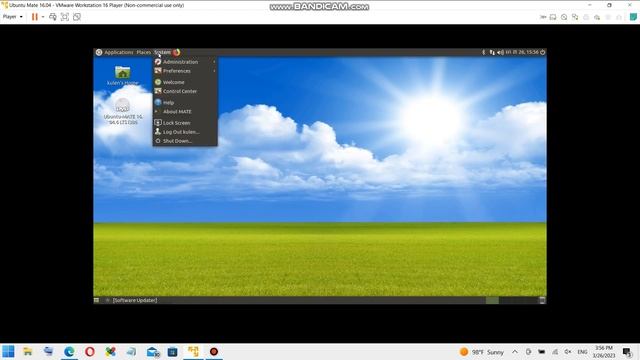Choose Shut Down in System menu
Screen dimensions: 640x360
click(x=185, y=141)
